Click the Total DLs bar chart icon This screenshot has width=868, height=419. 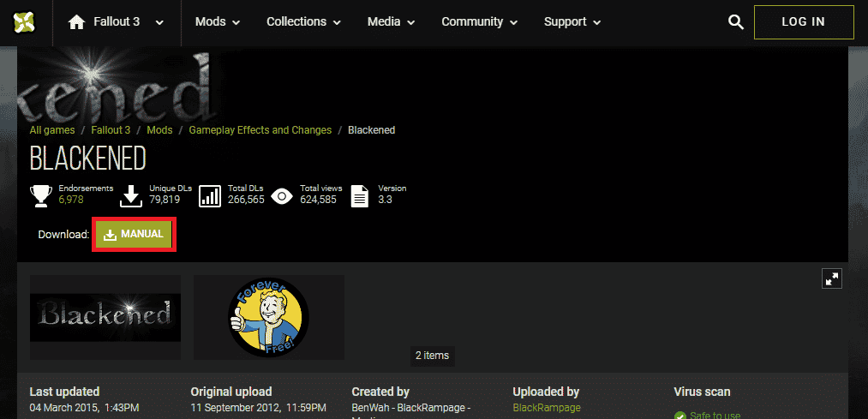[x=210, y=196]
